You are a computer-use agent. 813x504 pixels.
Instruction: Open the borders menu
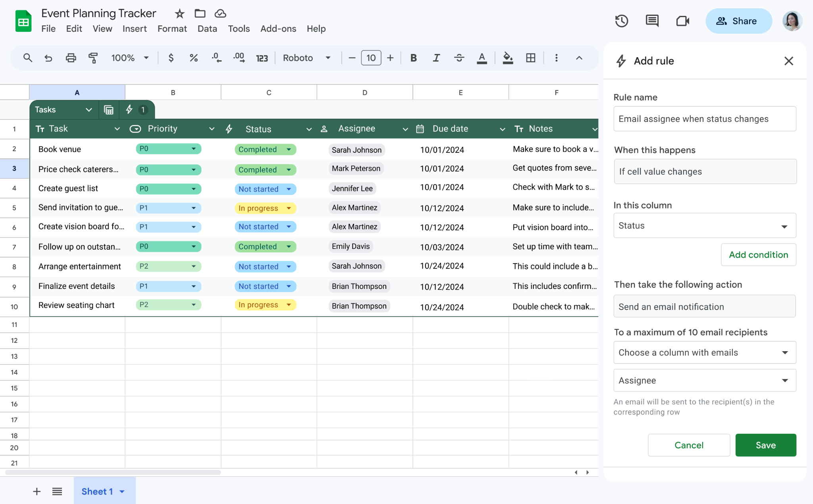pyautogui.click(x=531, y=58)
